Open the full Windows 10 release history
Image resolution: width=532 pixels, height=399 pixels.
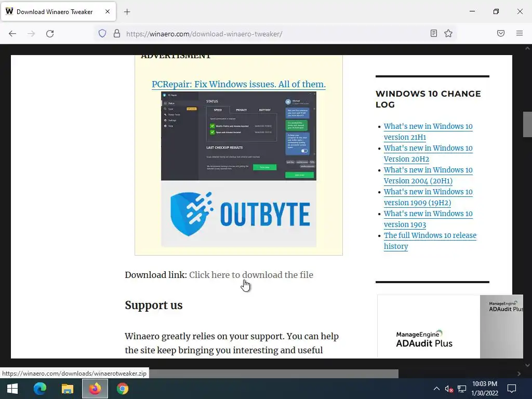pyautogui.click(x=430, y=241)
